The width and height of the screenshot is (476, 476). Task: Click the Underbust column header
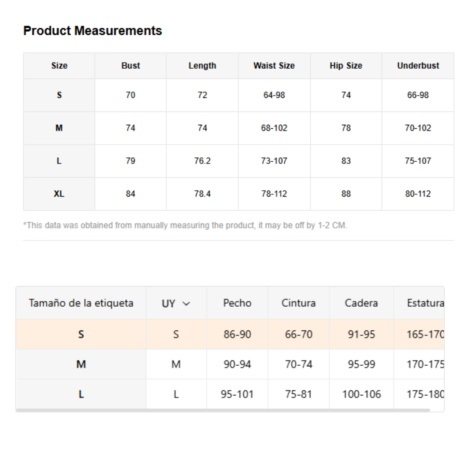tap(418, 66)
